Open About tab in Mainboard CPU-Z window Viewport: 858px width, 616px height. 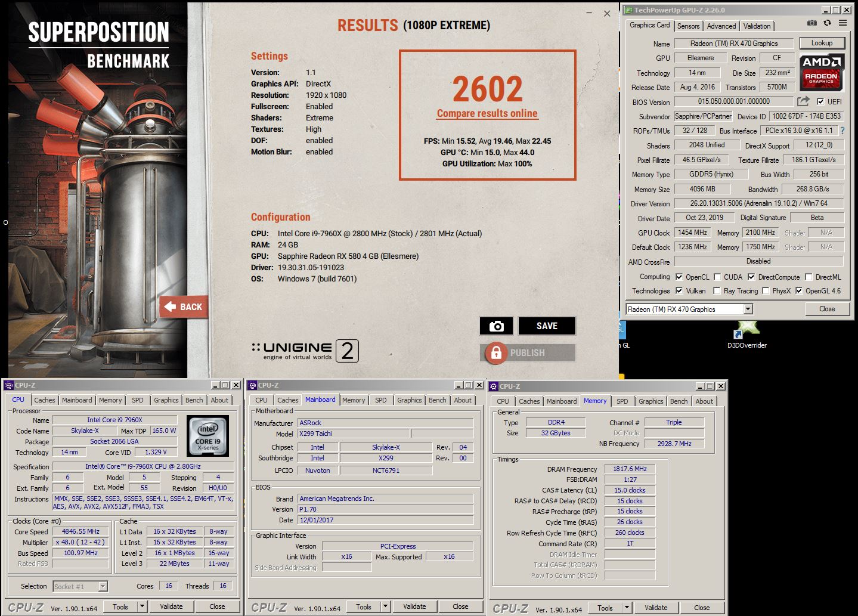coord(463,400)
